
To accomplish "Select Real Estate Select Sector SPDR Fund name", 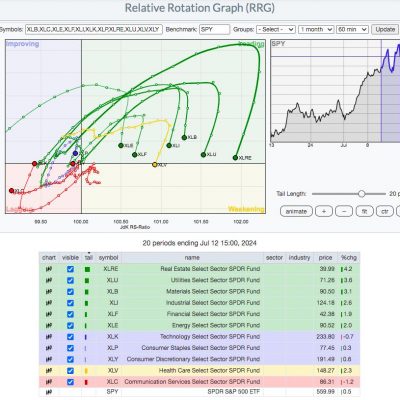I will pyautogui.click(x=210, y=269).
